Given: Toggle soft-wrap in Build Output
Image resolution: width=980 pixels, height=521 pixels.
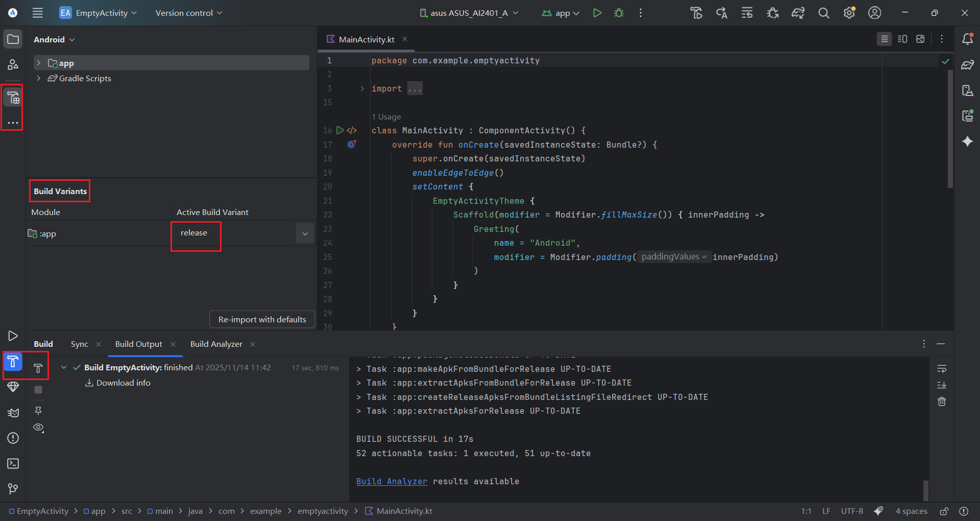Looking at the screenshot, I should pyautogui.click(x=942, y=368).
